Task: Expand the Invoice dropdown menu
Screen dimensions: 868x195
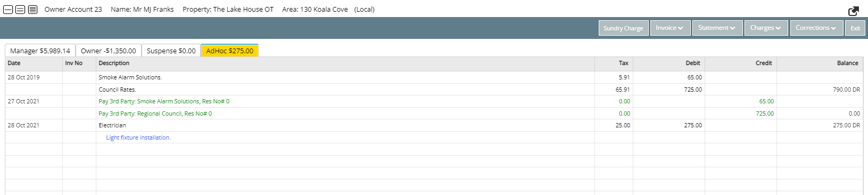Action: click(669, 28)
